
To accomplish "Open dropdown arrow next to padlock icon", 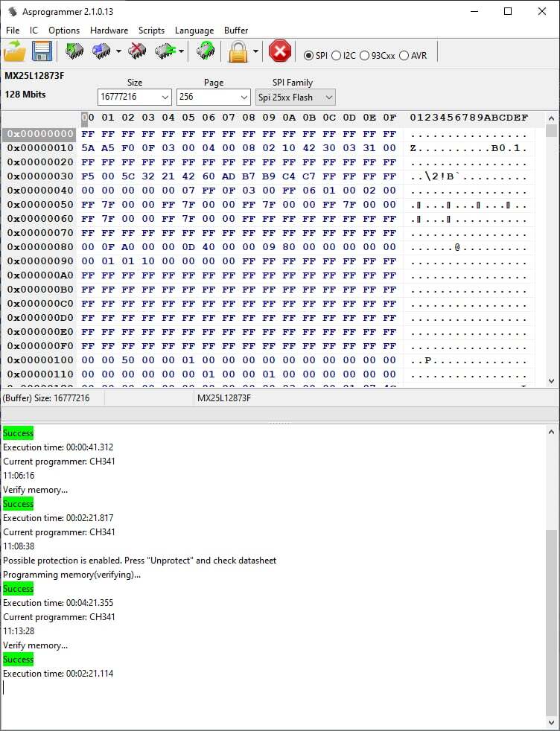I will [255, 51].
